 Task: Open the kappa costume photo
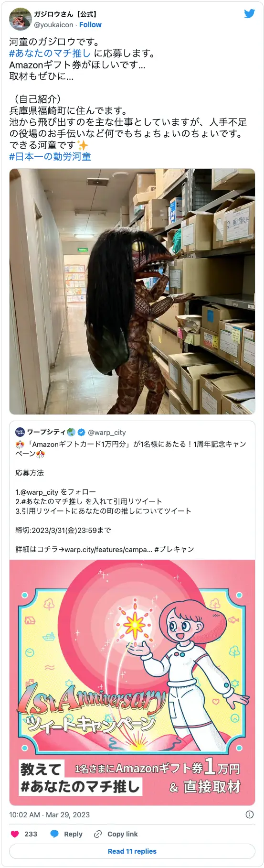pyautogui.click(x=132, y=292)
